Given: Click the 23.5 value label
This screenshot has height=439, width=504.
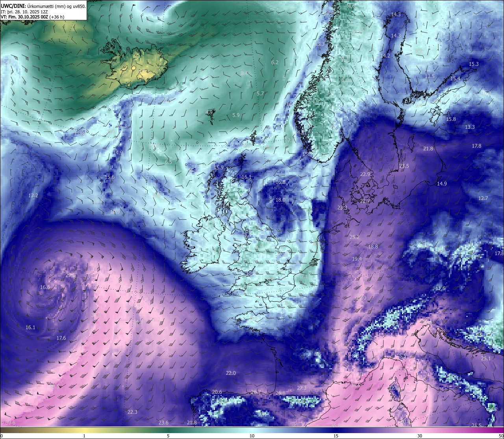Looking at the screenshot, I should click(x=404, y=166).
